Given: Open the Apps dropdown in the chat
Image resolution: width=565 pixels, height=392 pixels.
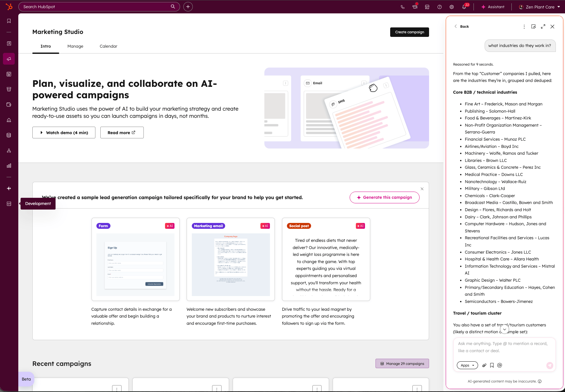Looking at the screenshot, I should tap(467, 365).
